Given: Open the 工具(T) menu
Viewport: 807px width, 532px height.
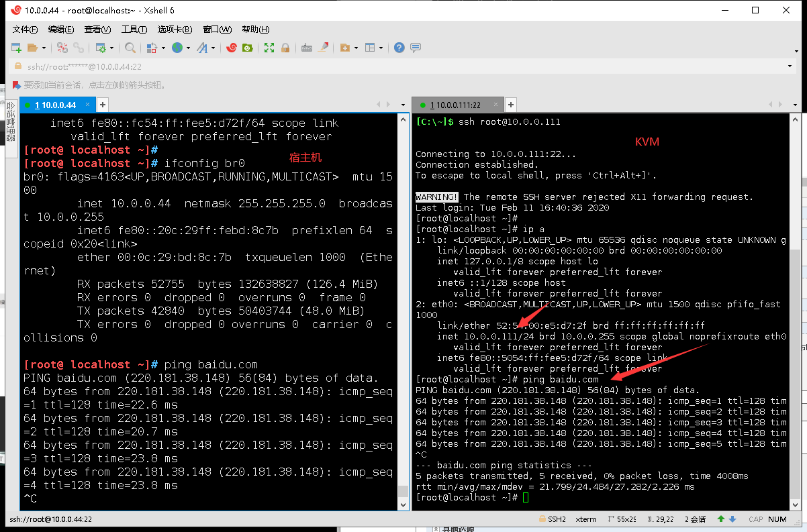Looking at the screenshot, I should click(134, 30).
